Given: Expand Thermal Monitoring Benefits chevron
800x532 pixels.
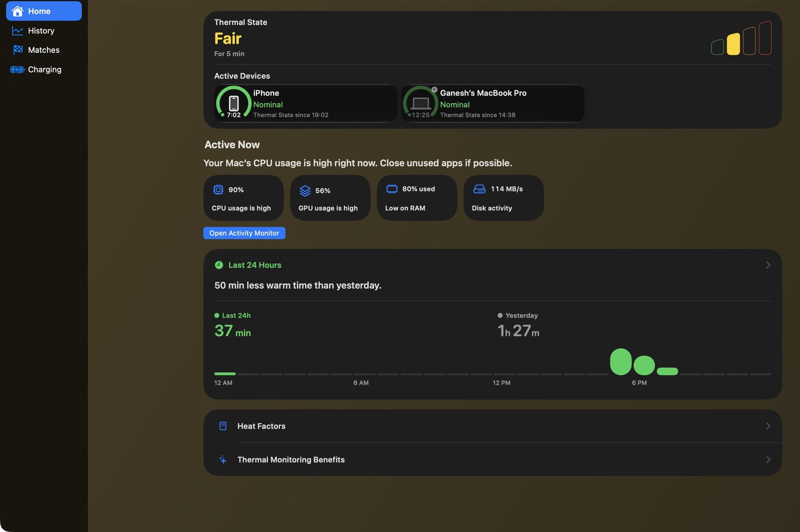Looking at the screenshot, I should [x=768, y=460].
